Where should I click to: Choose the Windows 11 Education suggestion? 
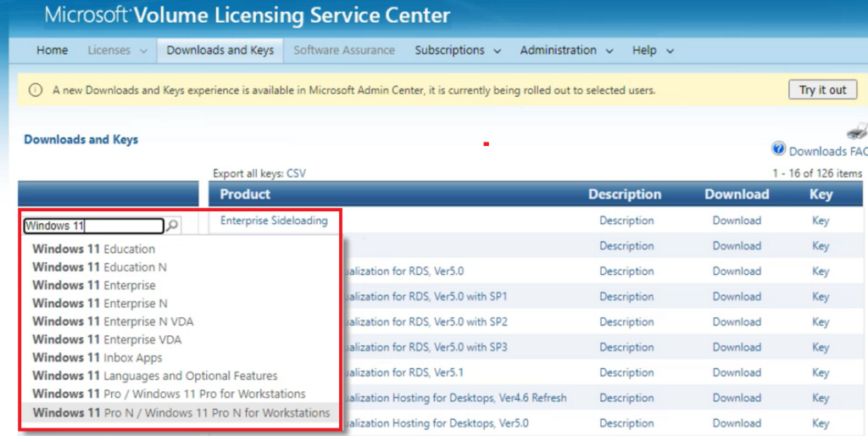[x=94, y=249]
